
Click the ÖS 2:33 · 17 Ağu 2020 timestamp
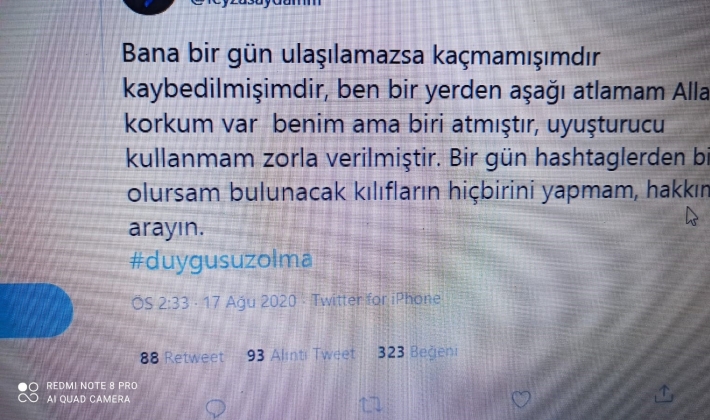tap(214, 302)
